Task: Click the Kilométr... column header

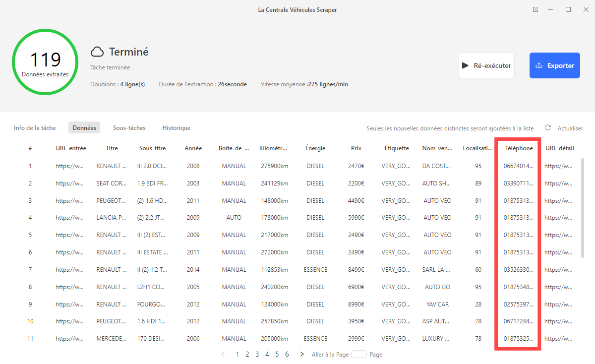Action: pos(273,148)
